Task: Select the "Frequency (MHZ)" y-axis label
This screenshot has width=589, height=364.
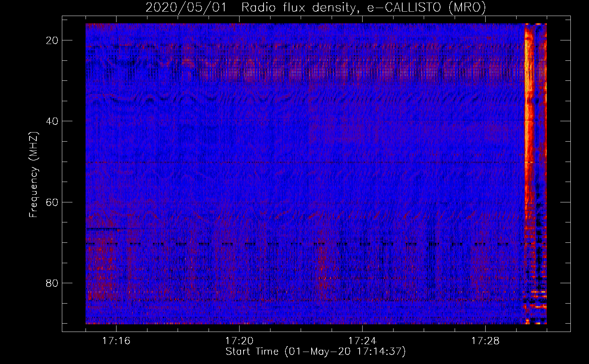Action: (33, 175)
